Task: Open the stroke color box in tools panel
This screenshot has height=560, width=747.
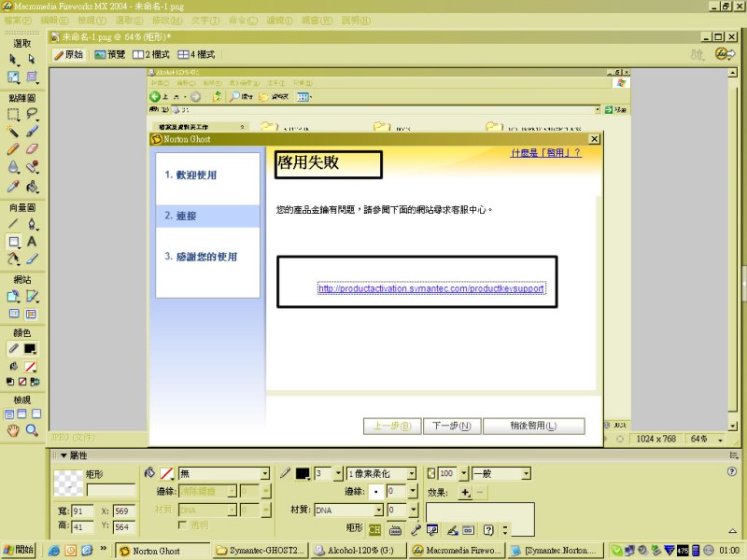Action: [30, 349]
